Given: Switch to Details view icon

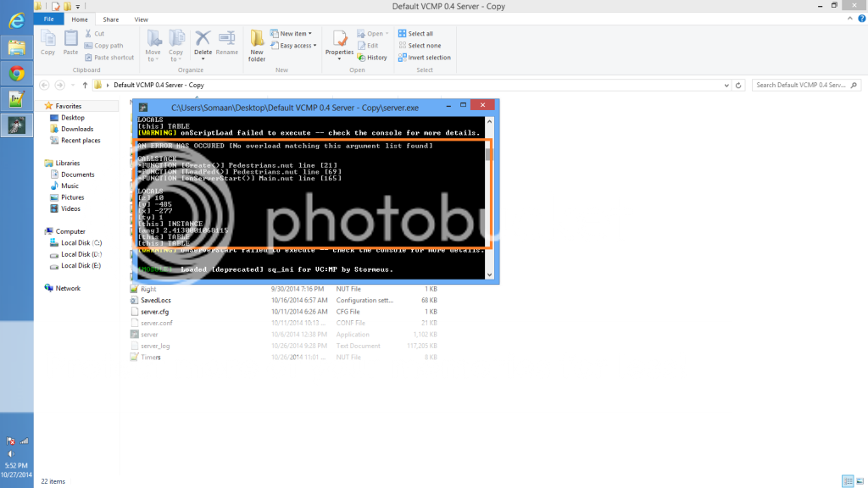Looking at the screenshot, I should click(848, 481).
